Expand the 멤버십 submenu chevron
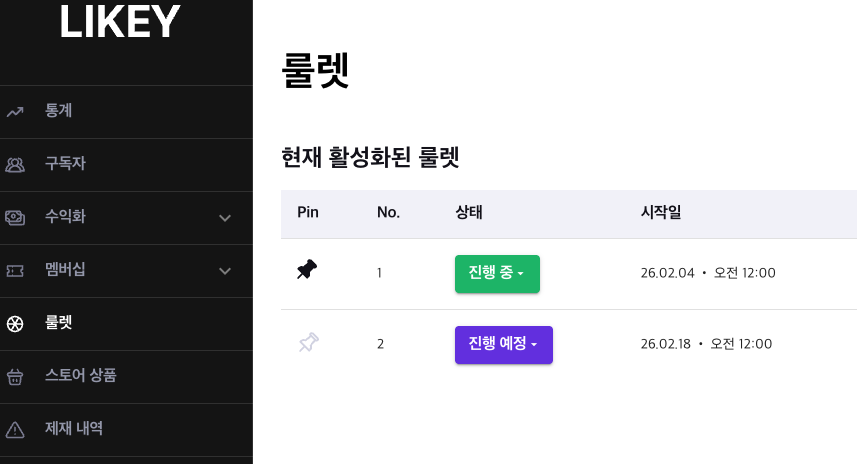 (x=225, y=271)
